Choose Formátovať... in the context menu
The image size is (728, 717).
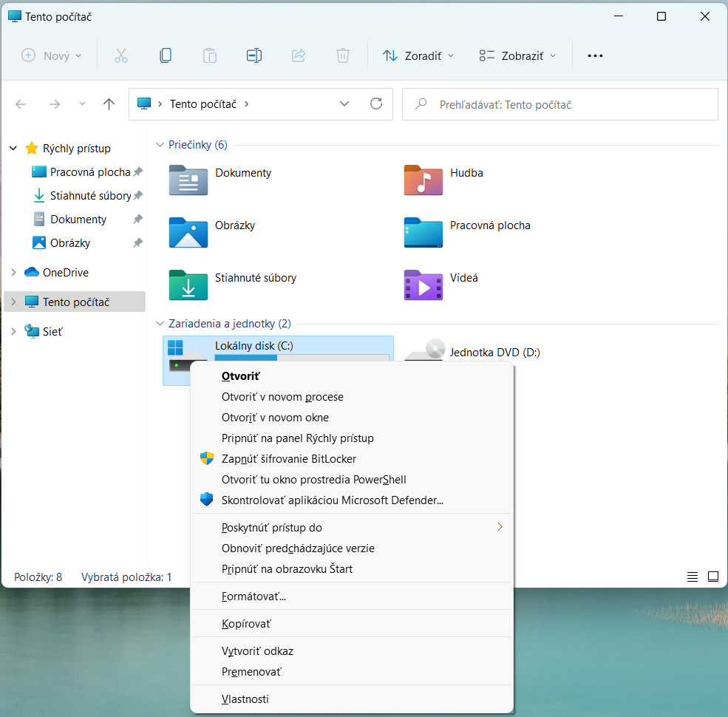254,597
